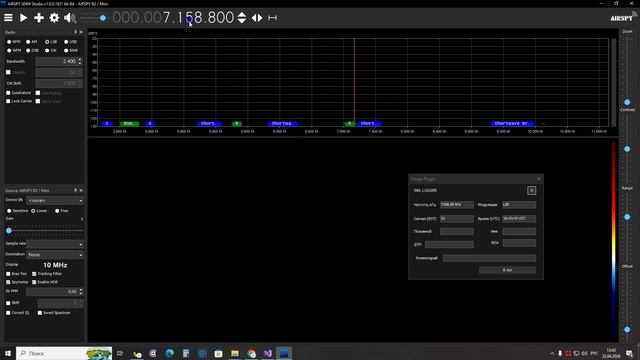Mute audio with speaker icon
This screenshot has width=640, height=360.
pos(70,18)
